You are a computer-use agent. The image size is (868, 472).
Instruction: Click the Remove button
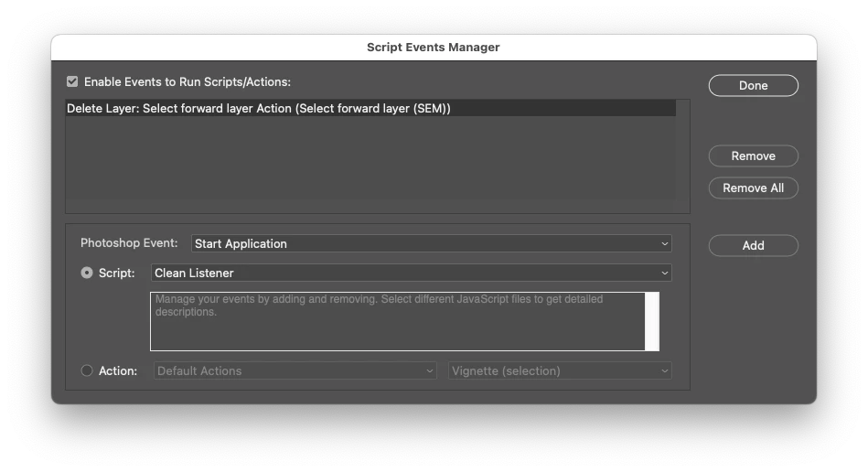753,156
